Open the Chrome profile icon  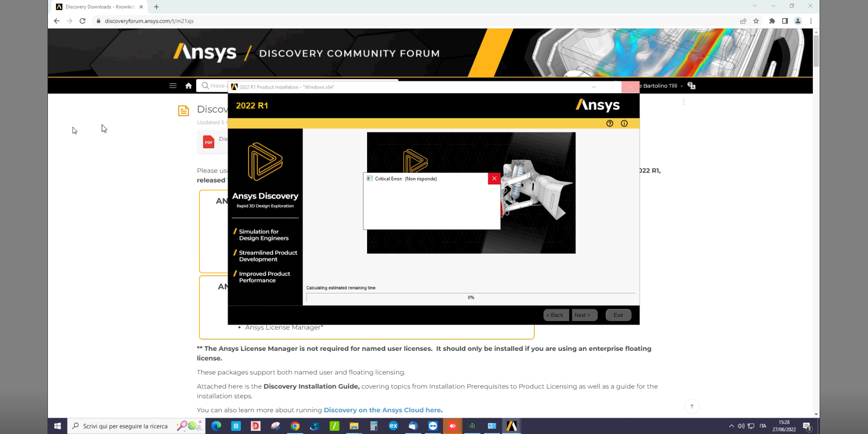click(798, 21)
